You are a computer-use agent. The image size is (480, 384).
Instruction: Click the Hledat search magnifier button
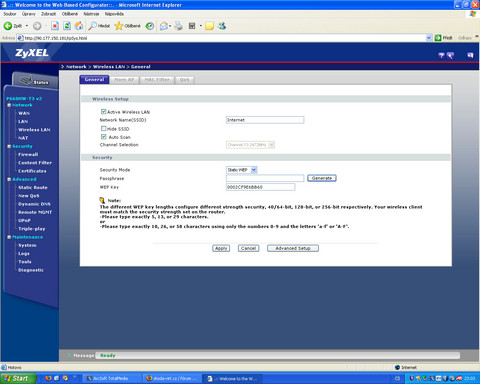pyautogui.click(x=99, y=26)
